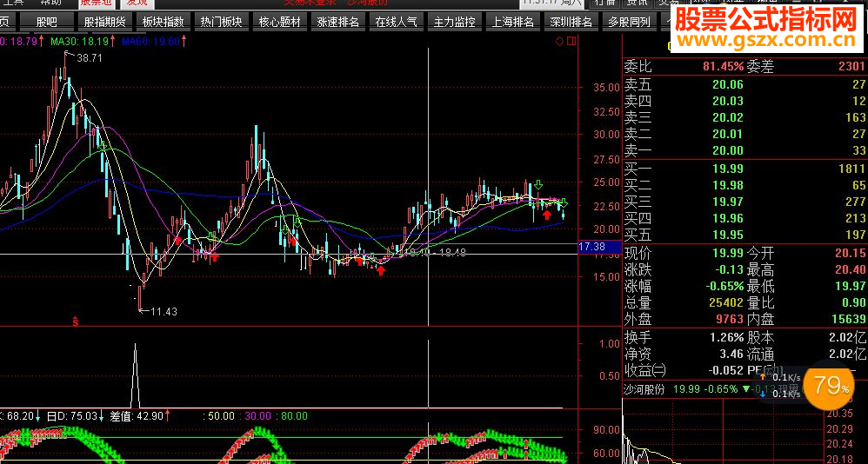The height and width of the screenshot is (464, 868).
Task: Click the diamond icon above the chart
Action: [559, 41]
